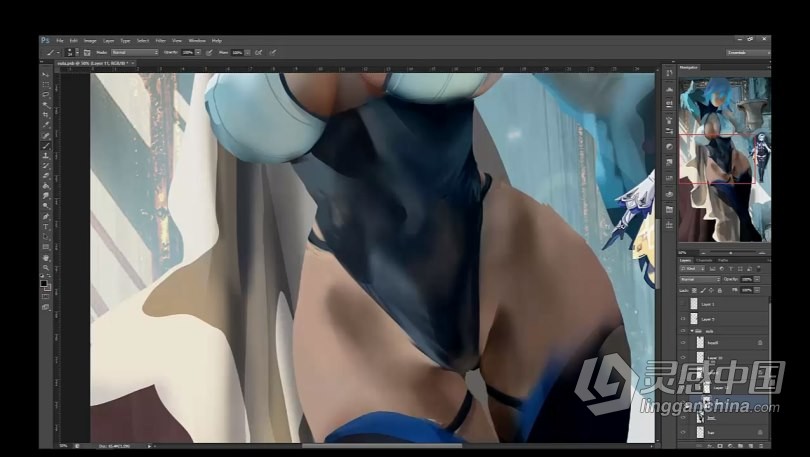Toggle pressure for opacity in options bar
Screen dimensions: 810x457
click(209, 52)
